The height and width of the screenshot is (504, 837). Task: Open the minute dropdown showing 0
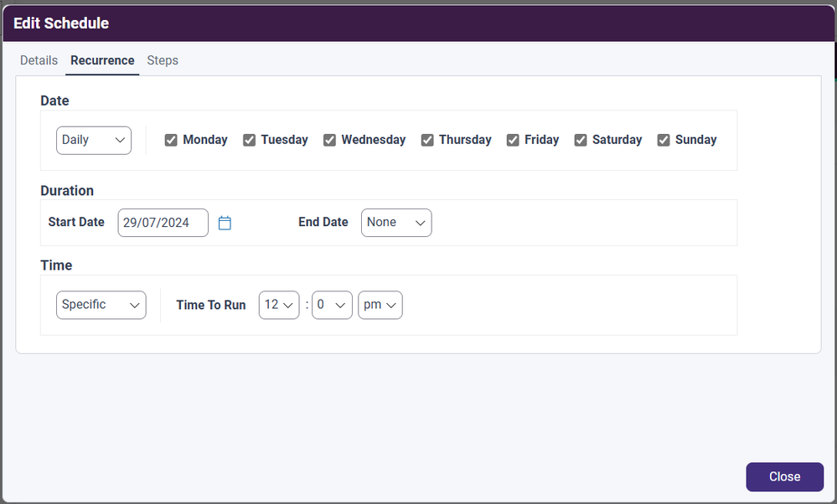(332, 305)
